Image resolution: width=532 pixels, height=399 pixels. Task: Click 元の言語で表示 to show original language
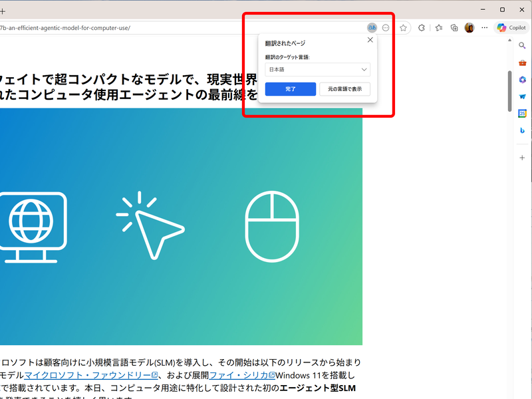tap(344, 88)
